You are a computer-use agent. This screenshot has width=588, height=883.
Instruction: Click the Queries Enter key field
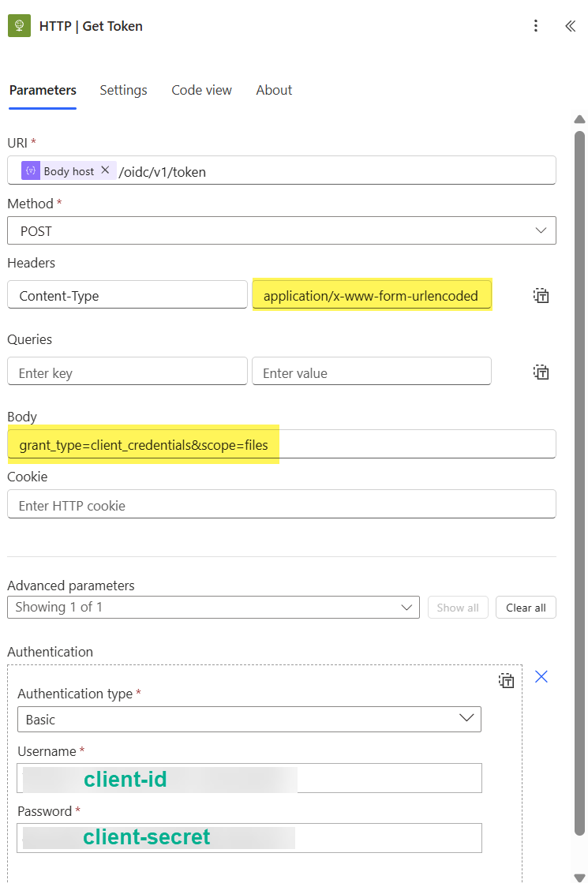point(127,372)
